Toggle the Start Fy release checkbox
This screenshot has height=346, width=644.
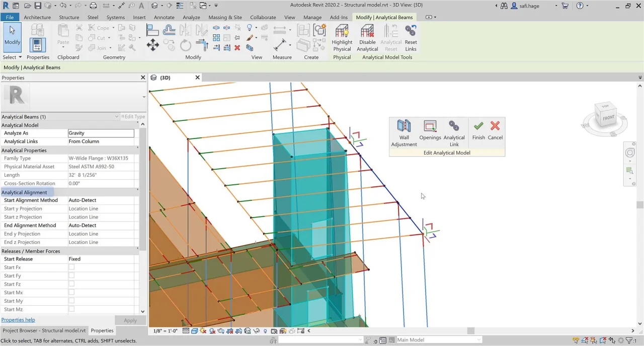71,275
